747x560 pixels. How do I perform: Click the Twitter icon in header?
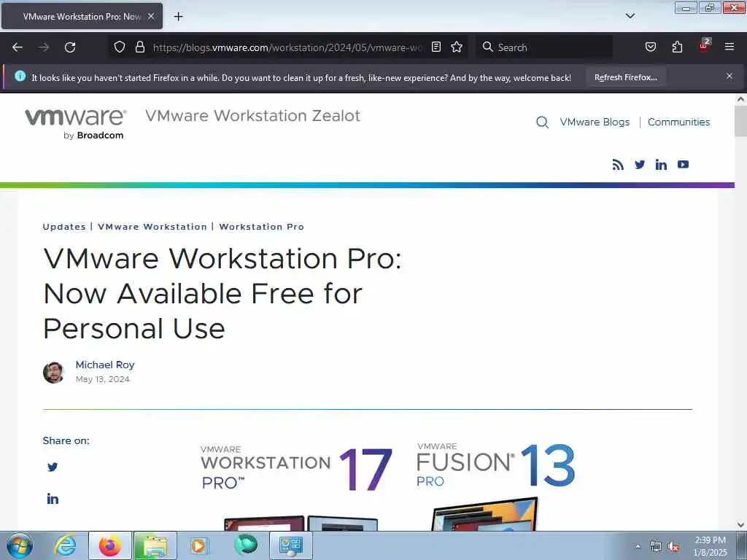640,164
